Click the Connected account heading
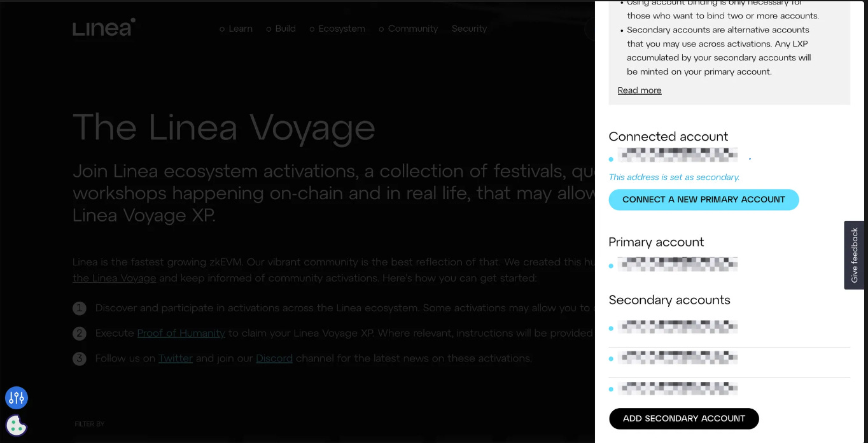The image size is (868, 443). (x=668, y=136)
